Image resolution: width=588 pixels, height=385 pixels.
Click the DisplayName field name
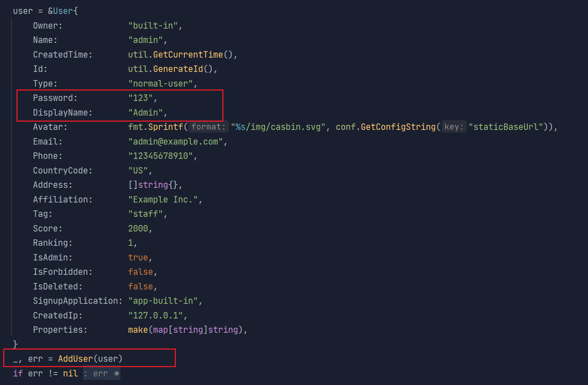tap(60, 112)
